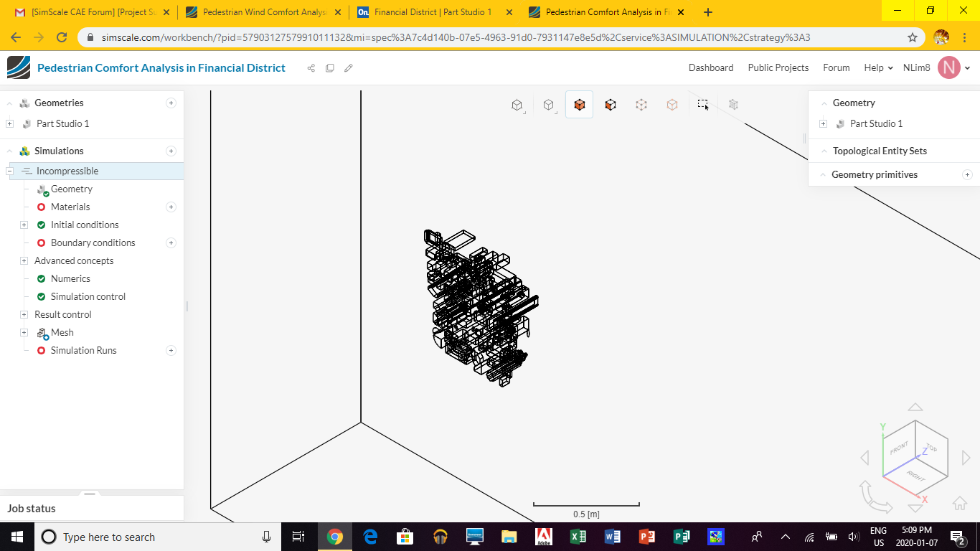Open the Forum link
Viewport: 980px width, 551px height.
click(837, 67)
